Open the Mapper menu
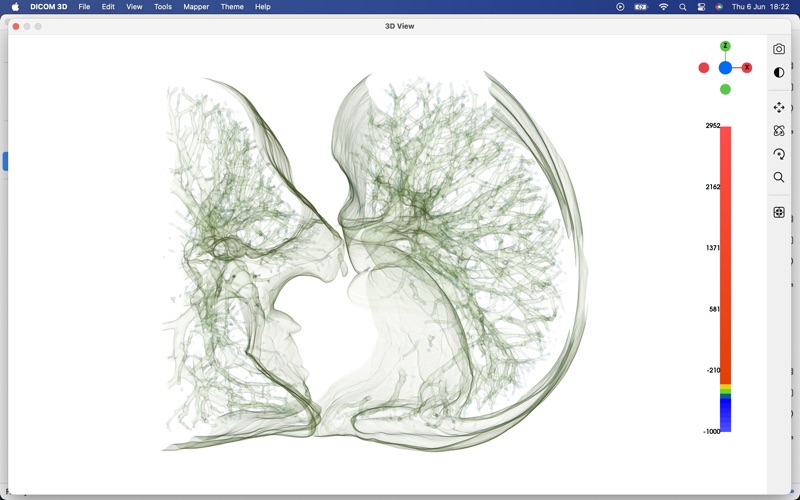This screenshot has width=800, height=500. [x=196, y=7]
